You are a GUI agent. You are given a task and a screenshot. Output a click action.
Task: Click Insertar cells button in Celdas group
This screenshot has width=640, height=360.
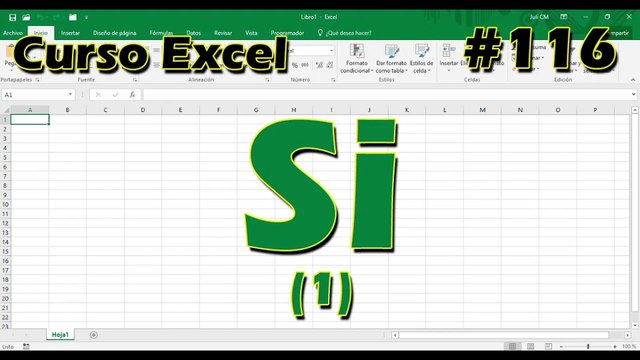click(x=449, y=59)
